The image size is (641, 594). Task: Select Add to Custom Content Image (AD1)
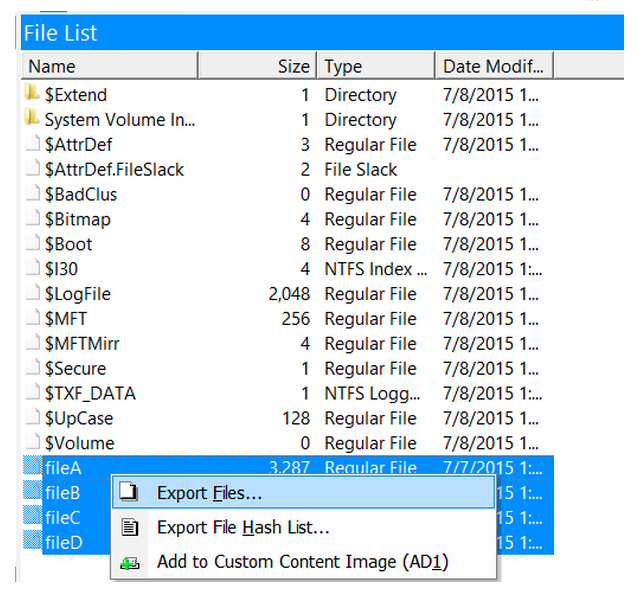(303, 561)
